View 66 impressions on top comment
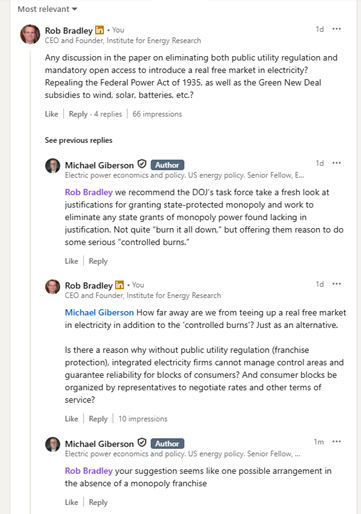The width and height of the screenshot is (361, 514). 157,114
